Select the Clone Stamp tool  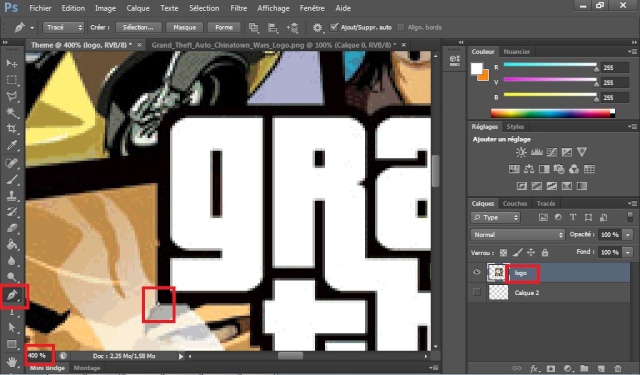pyautogui.click(x=12, y=195)
